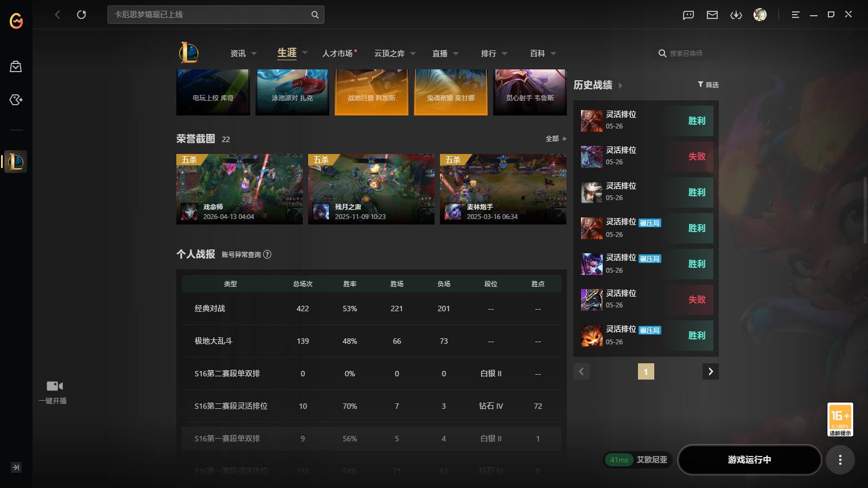Go back with the back arrow
The height and width of the screenshot is (488, 868).
(58, 15)
